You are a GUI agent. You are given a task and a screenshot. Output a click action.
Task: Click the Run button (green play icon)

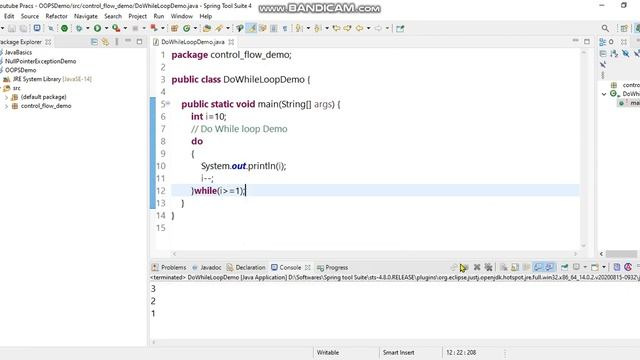pyautogui.click(x=97, y=28)
